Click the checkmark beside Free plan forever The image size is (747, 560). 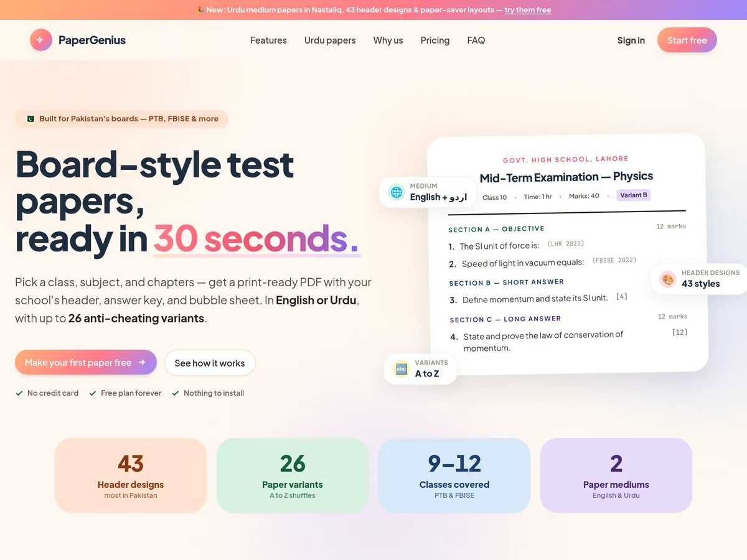click(93, 393)
